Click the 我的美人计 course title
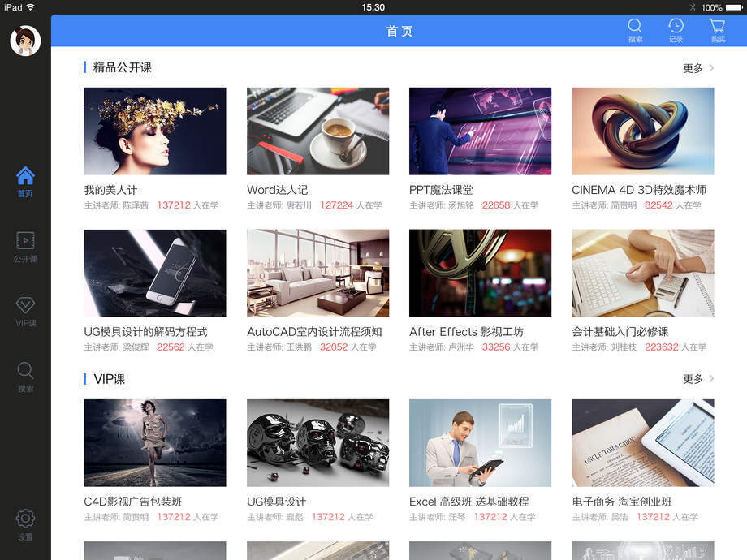 [x=110, y=190]
